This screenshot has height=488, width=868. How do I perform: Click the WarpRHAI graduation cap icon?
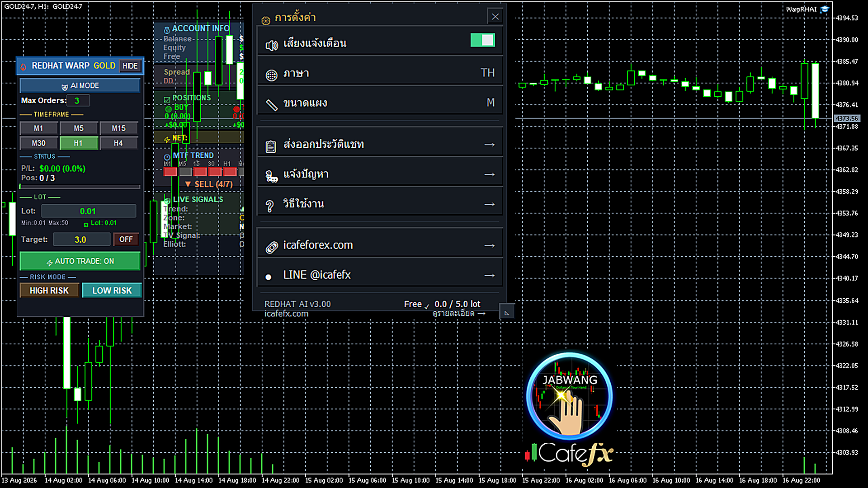click(825, 9)
